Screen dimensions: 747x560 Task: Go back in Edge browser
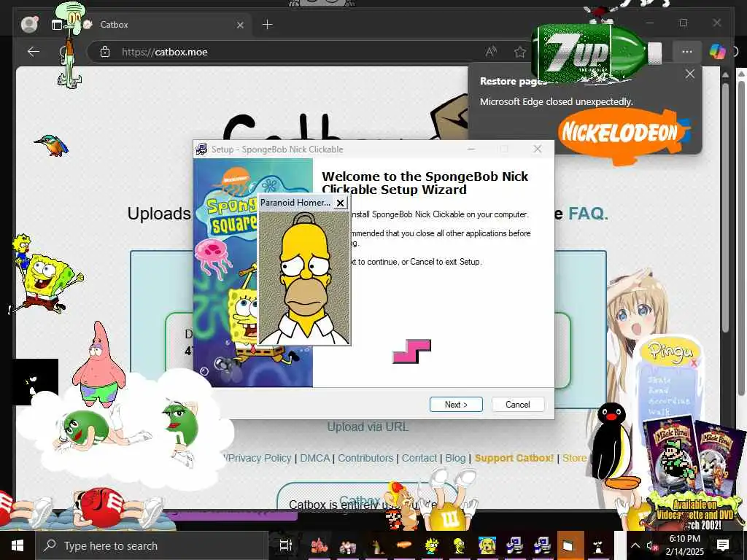pos(34,52)
